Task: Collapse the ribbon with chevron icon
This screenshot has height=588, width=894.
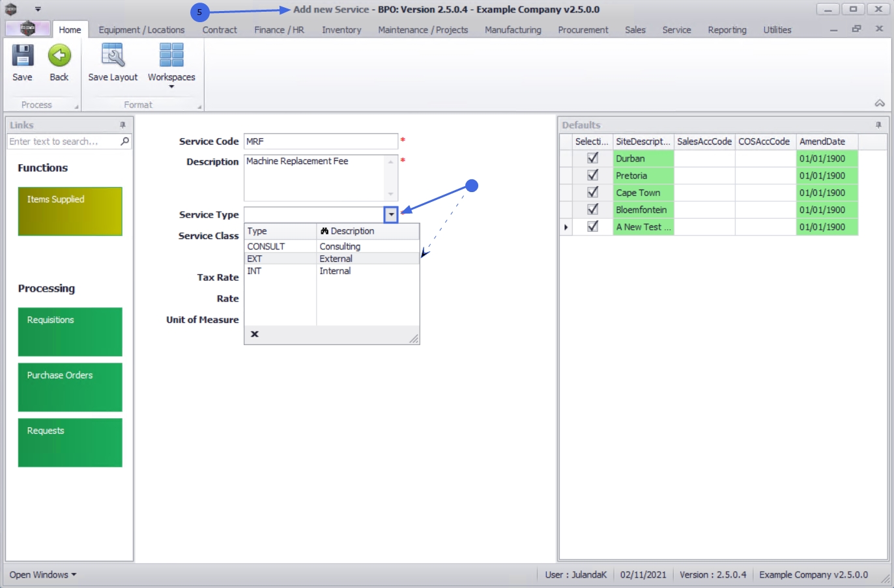Action: click(880, 104)
